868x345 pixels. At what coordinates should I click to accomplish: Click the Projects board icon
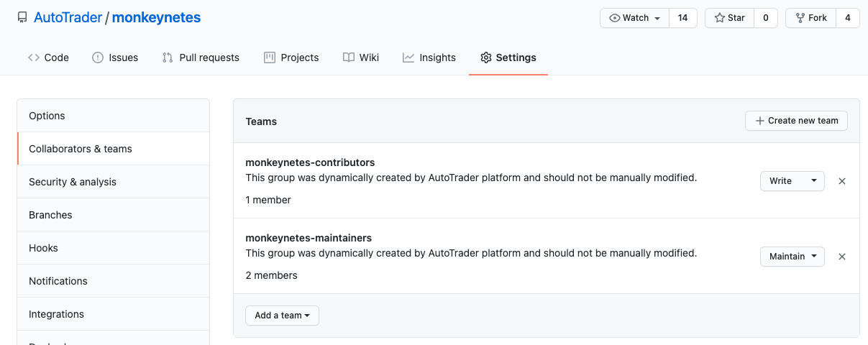[270, 57]
